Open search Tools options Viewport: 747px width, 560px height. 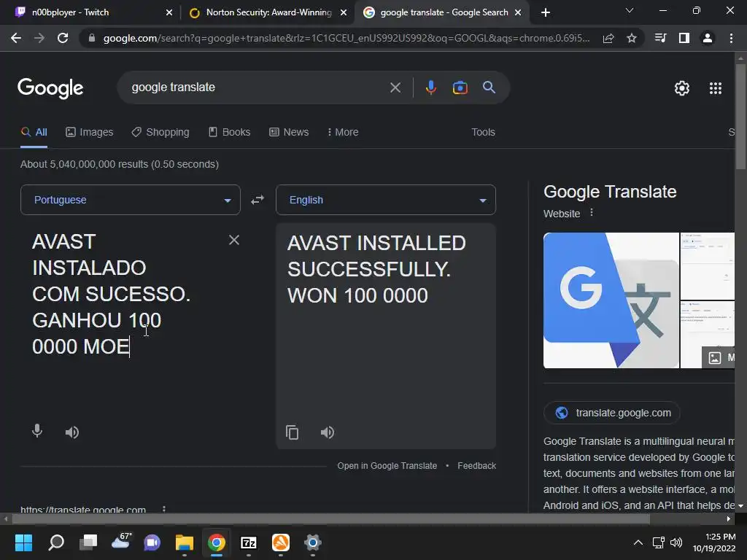tap(483, 133)
